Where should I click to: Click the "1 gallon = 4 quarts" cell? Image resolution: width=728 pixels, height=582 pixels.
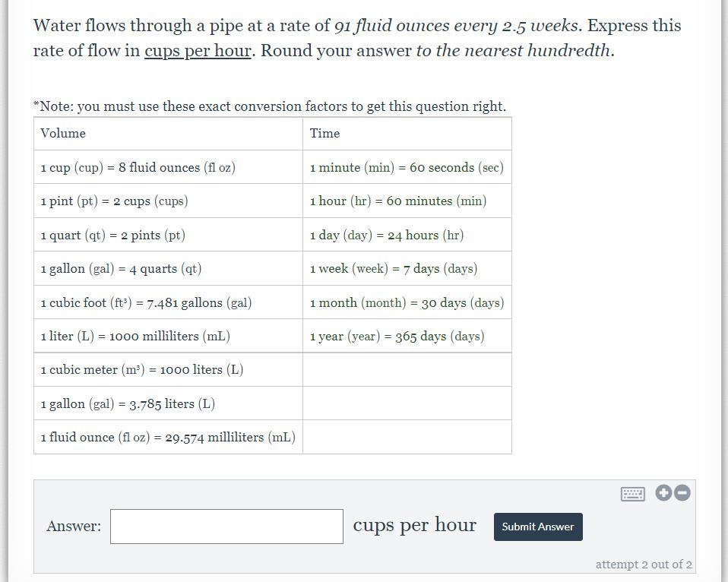121,269
